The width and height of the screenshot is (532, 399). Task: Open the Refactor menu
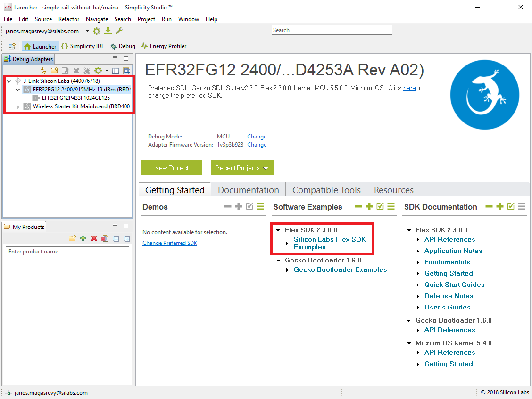[69, 19]
